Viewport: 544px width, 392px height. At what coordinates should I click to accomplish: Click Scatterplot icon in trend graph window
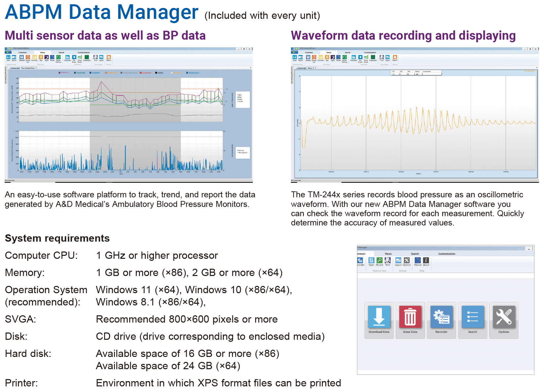click(87, 58)
